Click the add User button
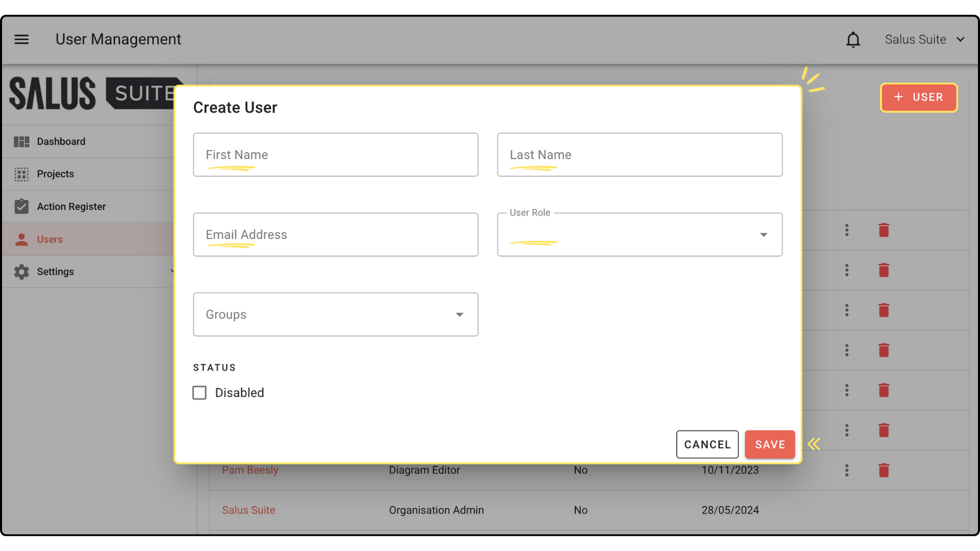Screen dimensions: 980x551 pos(918,97)
